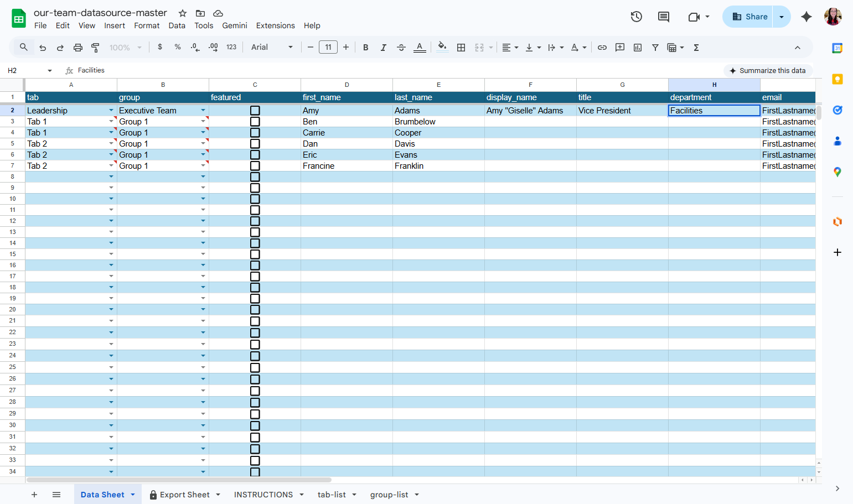The height and width of the screenshot is (504, 853).
Task: Activate the Paint format roller icon
Action: (95, 48)
